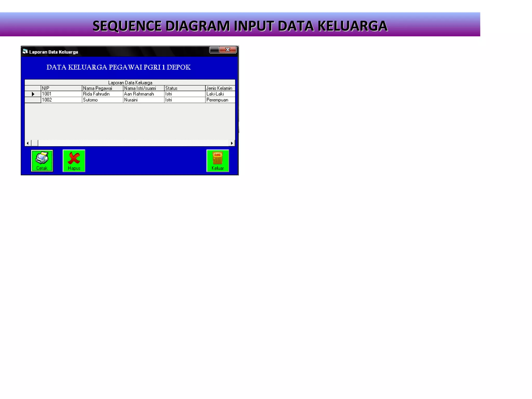
Task: Click the heading DATA KELUARGA PEGAWAI PGRI 1 DEPOK
Action: (x=119, y=67)
